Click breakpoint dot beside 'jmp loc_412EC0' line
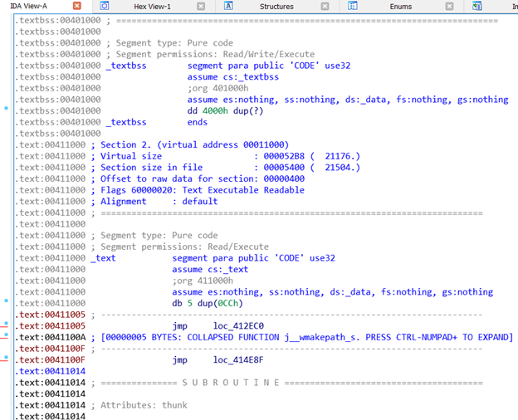The image size is (518, 420). [x=7, y=323]
